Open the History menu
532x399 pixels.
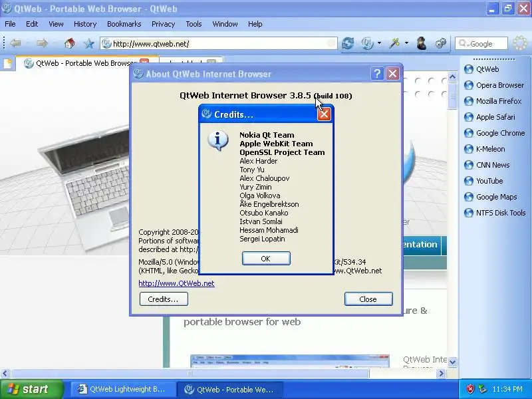pos(85,24)
